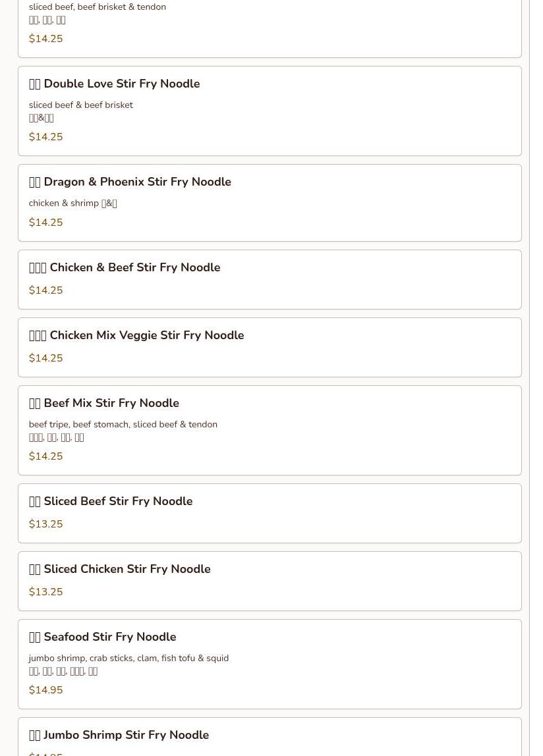Viewport: 543px width, 756px height.
Task: Click $14.25 price under Double Love noodle
Action: pos(45,137)
